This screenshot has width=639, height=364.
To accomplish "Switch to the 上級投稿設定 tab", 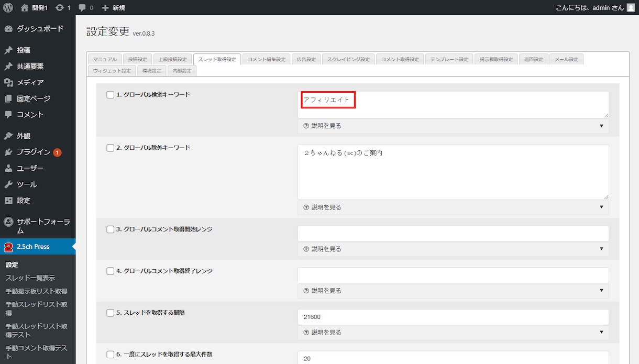I will (172, 59).
